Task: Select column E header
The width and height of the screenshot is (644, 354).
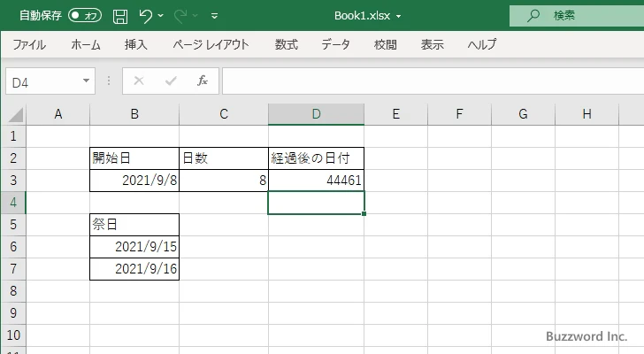Action: point(396,114)
